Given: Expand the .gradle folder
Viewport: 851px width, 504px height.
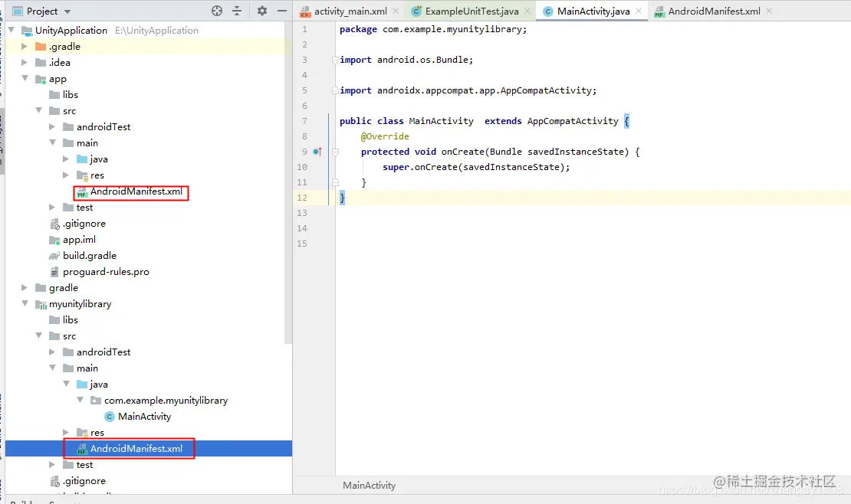Looking at the screenshot, I should (25, 46).
